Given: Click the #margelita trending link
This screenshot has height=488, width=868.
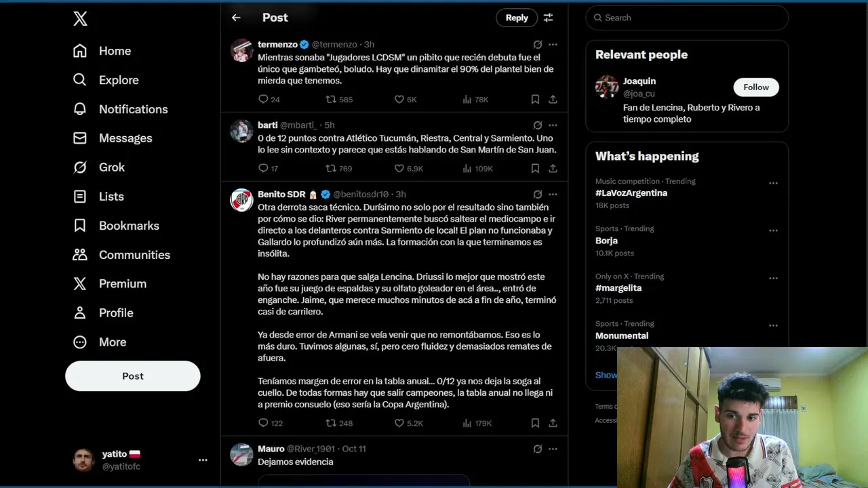Looking at the screenshot, I should [x=618, y=288].
